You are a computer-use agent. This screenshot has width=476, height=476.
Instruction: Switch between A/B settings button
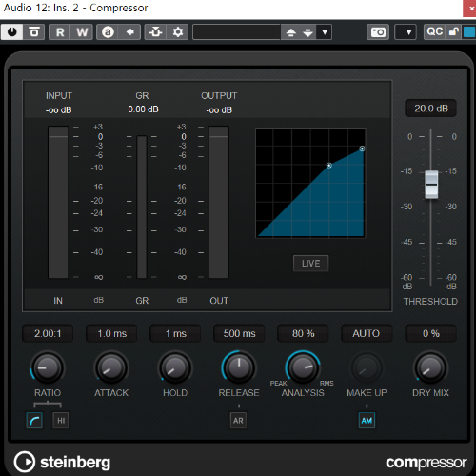[108, 32]
